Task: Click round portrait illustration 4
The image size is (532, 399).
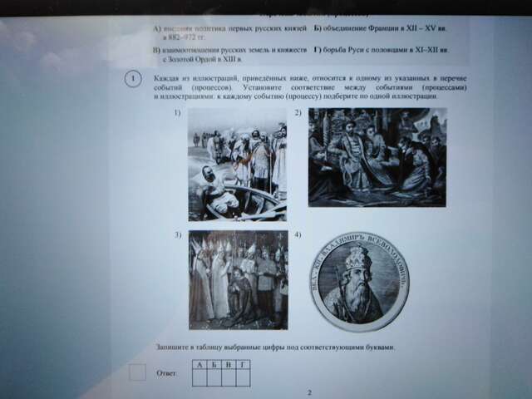Action: pos(360,282)
